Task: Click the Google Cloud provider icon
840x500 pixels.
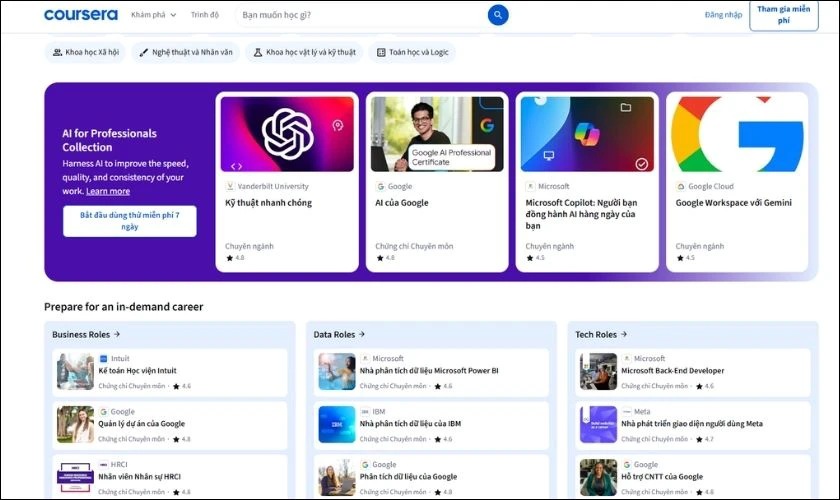Action: click(680, 186)
